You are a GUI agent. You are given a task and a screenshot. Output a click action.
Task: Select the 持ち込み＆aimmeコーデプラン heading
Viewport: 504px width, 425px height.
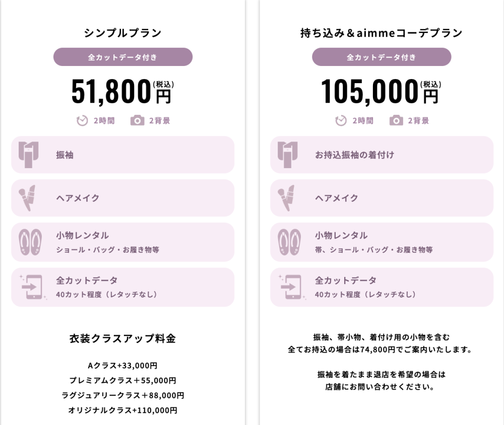coord(382,33)
